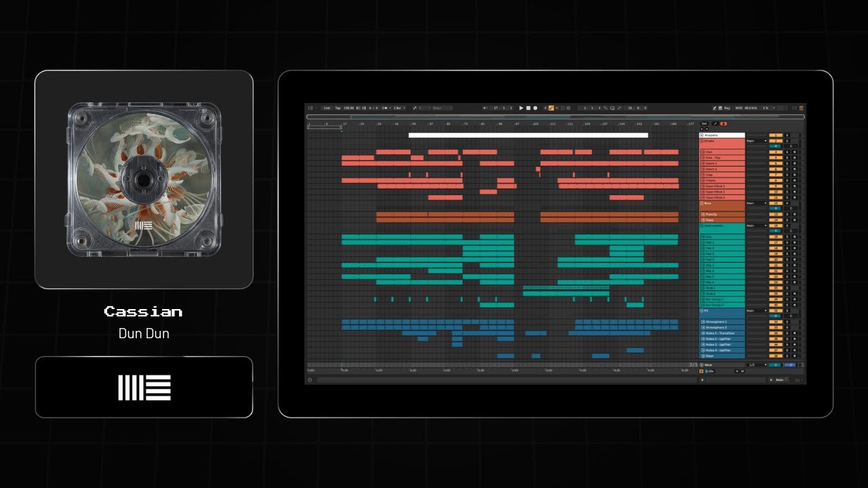Click the Stop button in transport
This screenshot has width=868, height=488.
(x=528, y=108)
